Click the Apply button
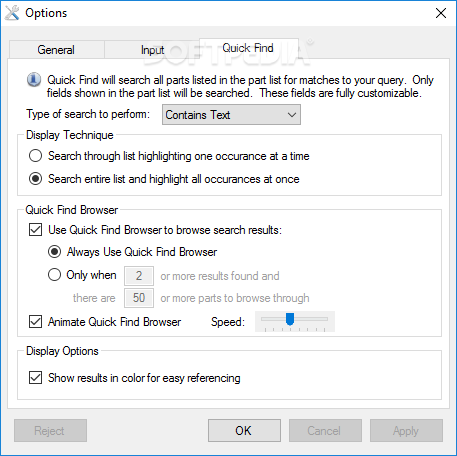457x456 pixels. [x=406, y=430]
